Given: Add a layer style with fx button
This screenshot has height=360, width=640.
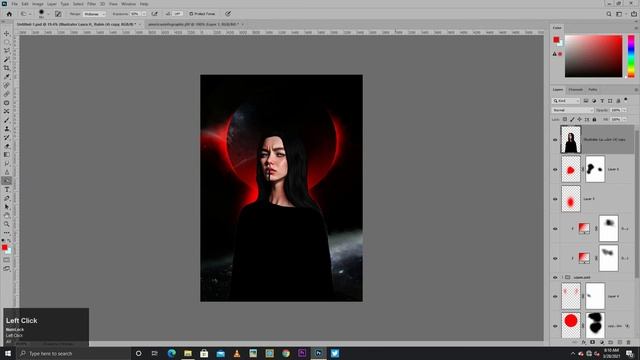Looking at the screenshot, I should pyautogui.click(x=584, y=342).
